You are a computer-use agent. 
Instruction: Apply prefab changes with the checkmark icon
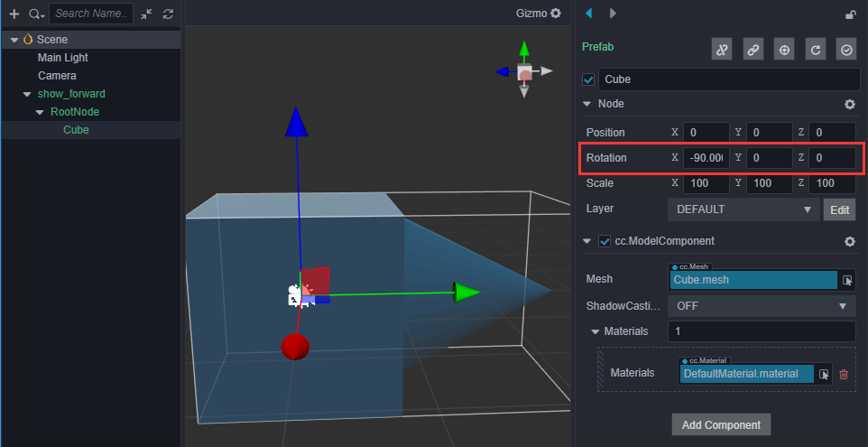[846, 50]
